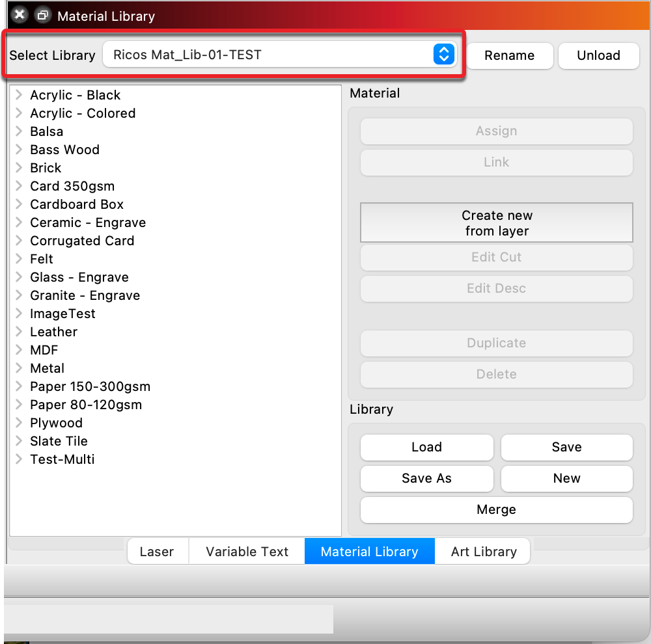Viewport: 651px width, 644px height.
Task: Expand the Test-Multi material entry
Action: point(18,459)
